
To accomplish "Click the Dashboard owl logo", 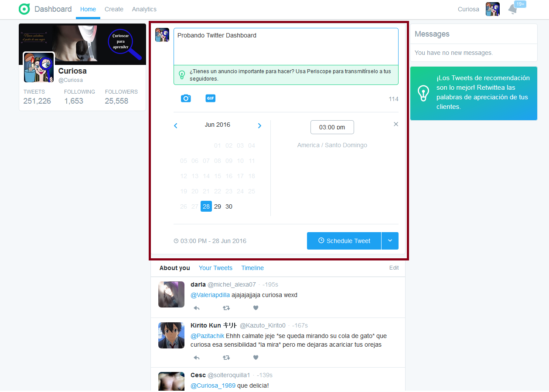I will click(24, 9).
